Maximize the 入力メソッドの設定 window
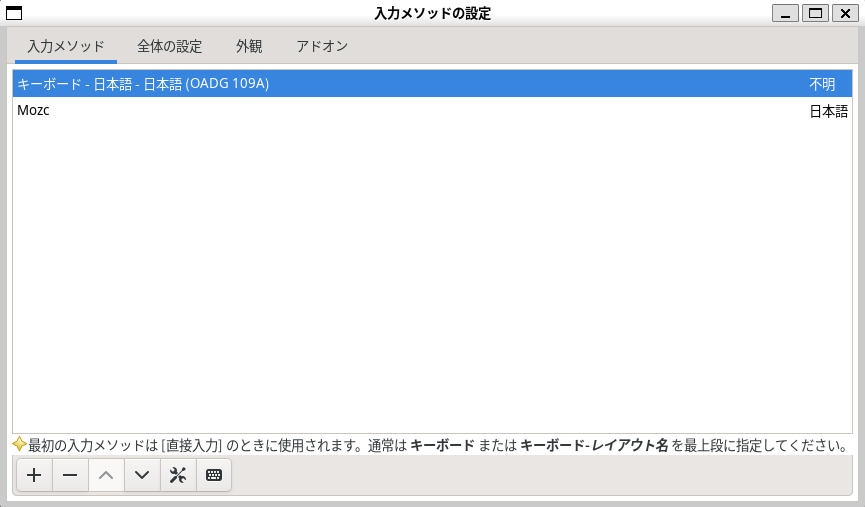The width and height of the screenshot is (865, 507). coord(815,13)
